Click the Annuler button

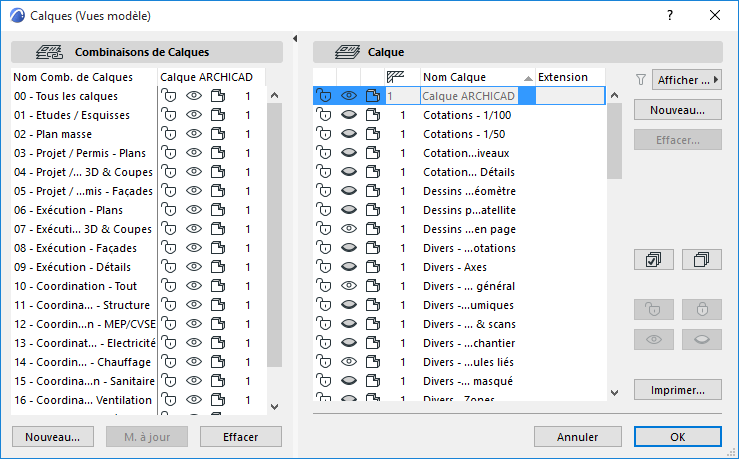coord(577,437)
